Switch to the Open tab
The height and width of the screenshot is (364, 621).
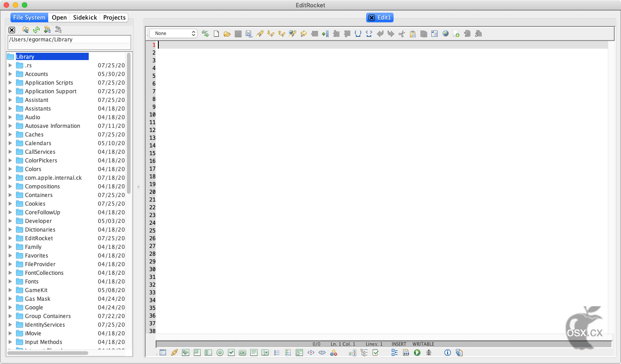pyautogui.click(x=59, y=17)
